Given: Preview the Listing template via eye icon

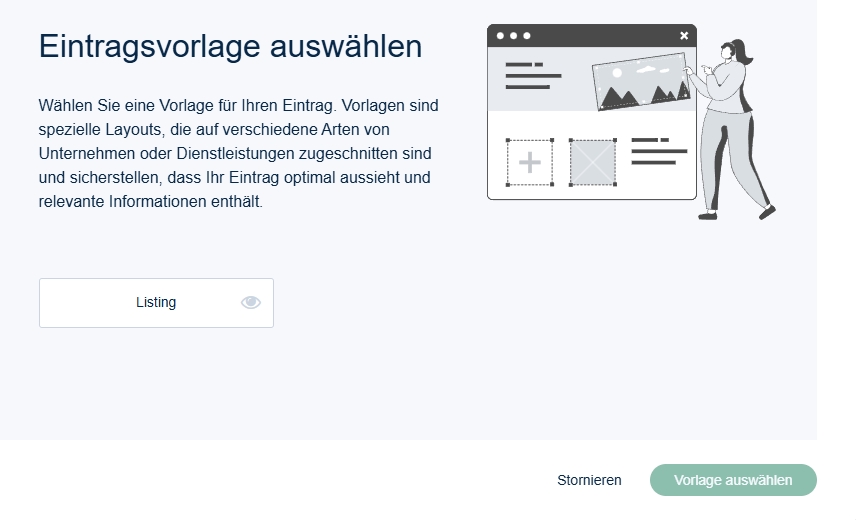Looking at the screenshot, I should tap(251, 303).
